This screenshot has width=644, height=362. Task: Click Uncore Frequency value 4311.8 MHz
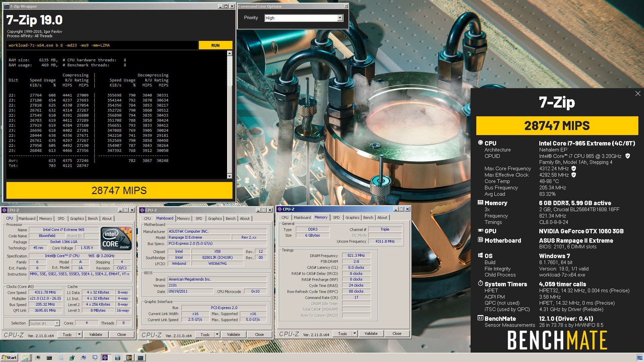coord(385,241)
